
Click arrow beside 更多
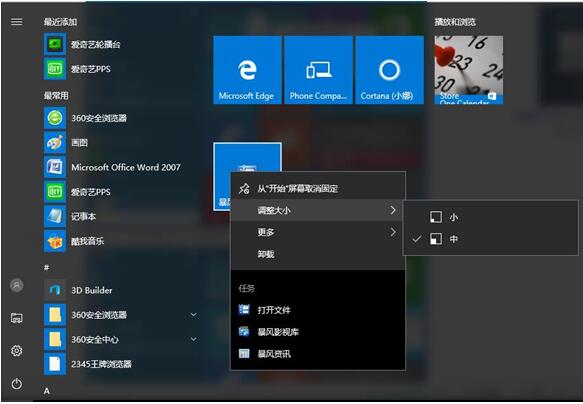pos(393,232)
